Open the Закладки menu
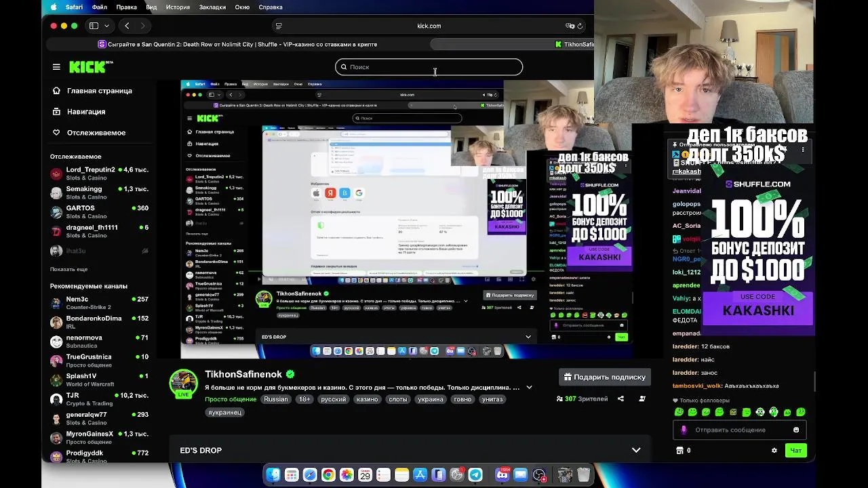 click(212, 7)
